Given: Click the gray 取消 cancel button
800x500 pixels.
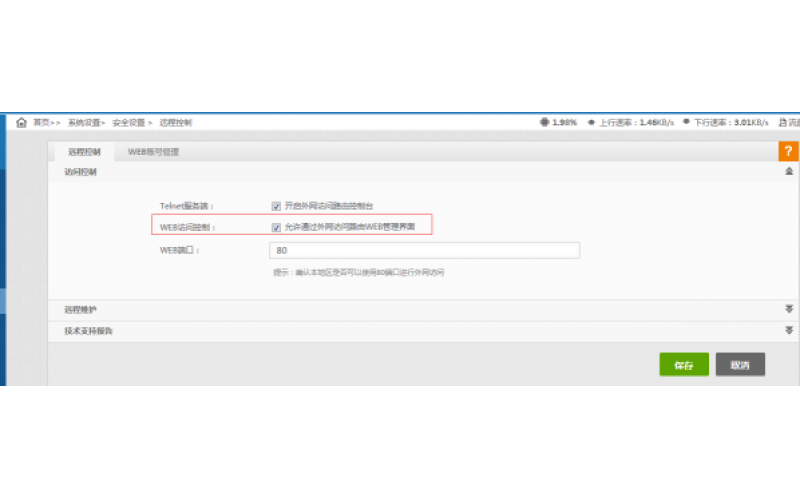Looking at the screenshot, I should [x=740, y=365].
